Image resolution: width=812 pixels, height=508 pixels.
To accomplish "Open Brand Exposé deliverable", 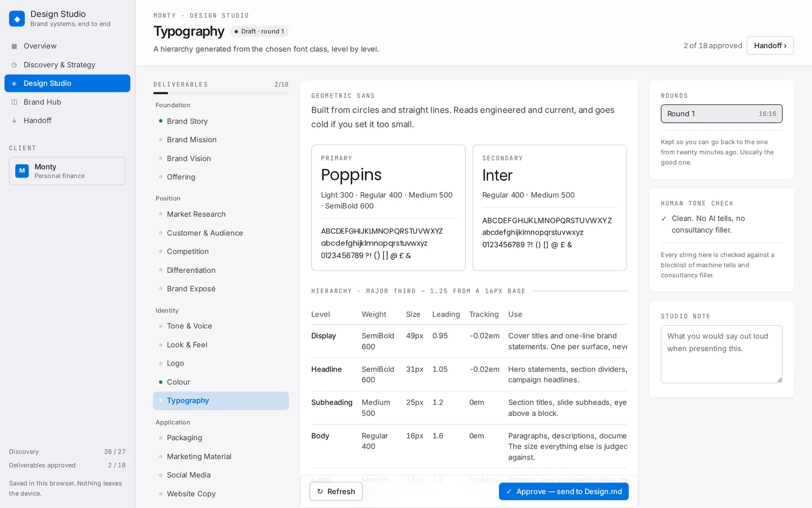I will (x=221, y=289).
